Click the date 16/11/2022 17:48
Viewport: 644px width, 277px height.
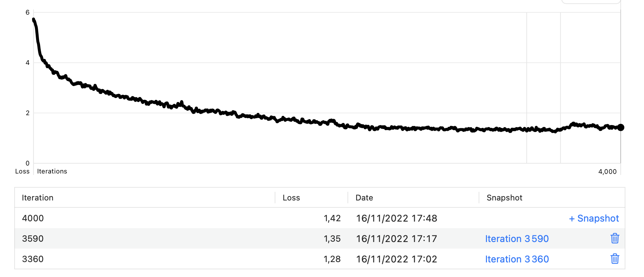[x=396, y=218]
